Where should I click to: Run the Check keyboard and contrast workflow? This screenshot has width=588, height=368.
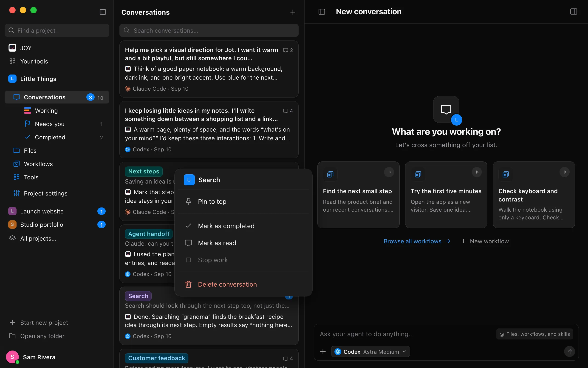pyautogui.click(x=565, y=172)
